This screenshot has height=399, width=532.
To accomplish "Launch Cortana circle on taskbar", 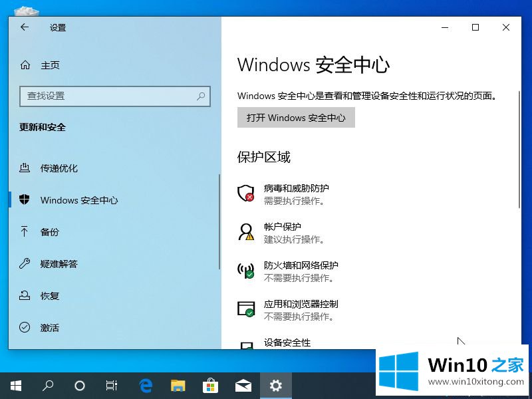I will click(x=79, y=386).
